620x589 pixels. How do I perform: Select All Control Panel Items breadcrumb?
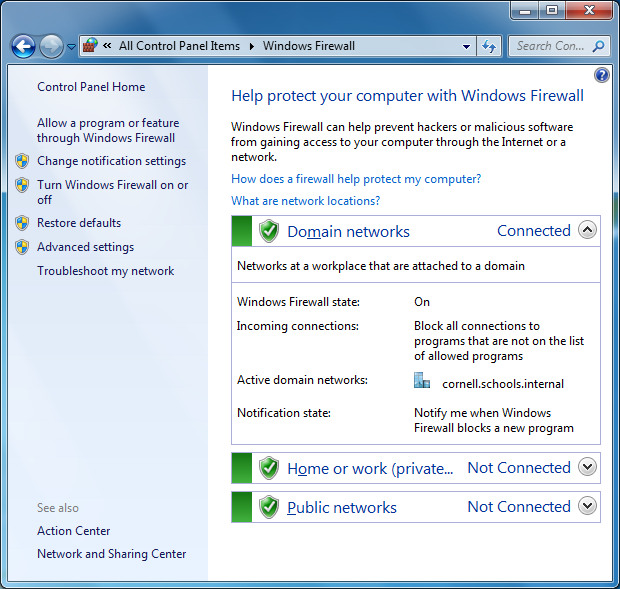point(179,46)
